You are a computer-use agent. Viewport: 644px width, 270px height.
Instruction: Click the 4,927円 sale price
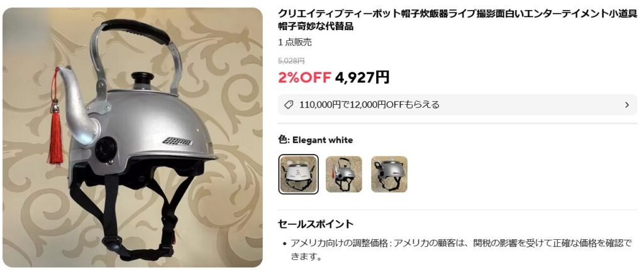point(362,77)
